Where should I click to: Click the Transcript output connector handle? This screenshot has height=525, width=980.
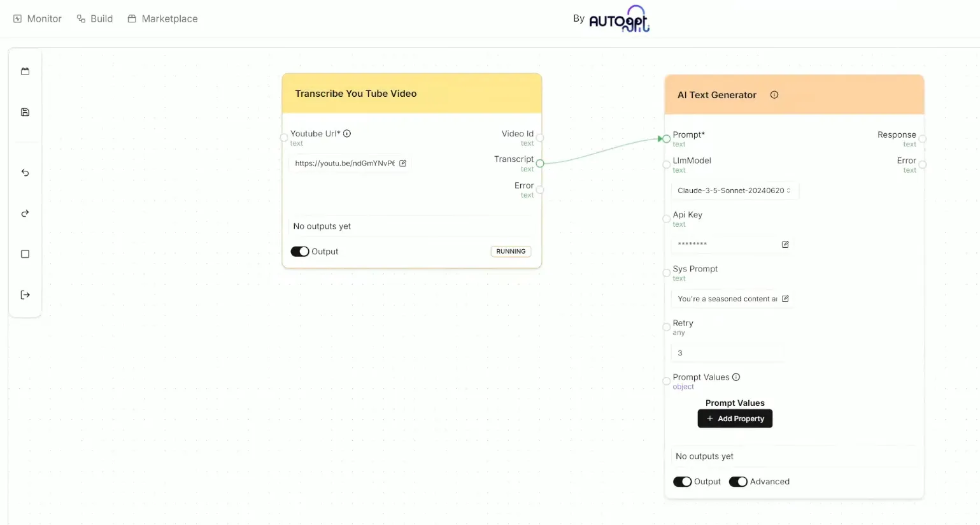(x=540, y=164)
